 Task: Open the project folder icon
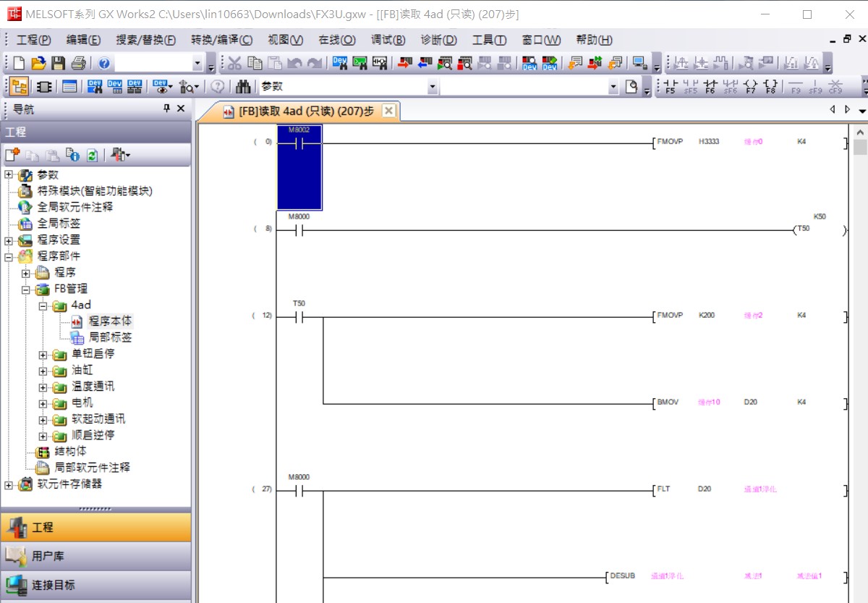coord(39,63)
